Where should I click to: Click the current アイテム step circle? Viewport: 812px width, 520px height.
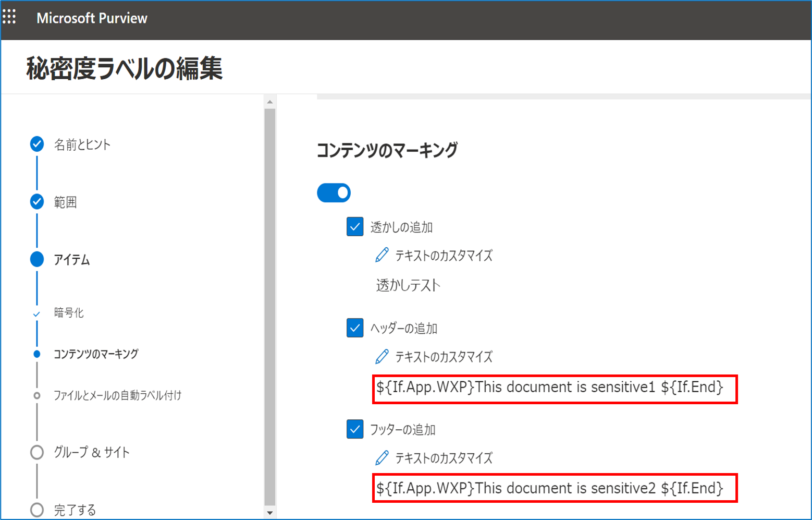click(37, 259)
